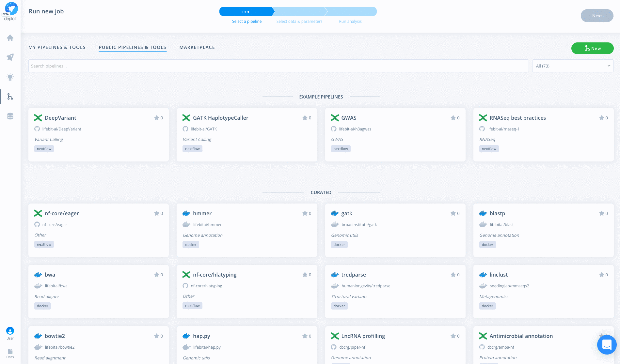
Task: Click nextflow tag on nf-core/hlatyping card
Action: click(x=192, y=306)
